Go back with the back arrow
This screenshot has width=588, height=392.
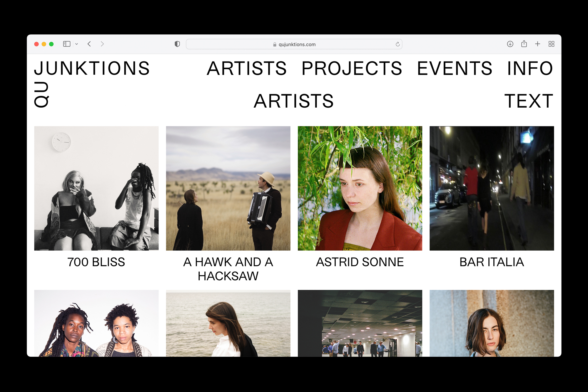coord(89,44)
